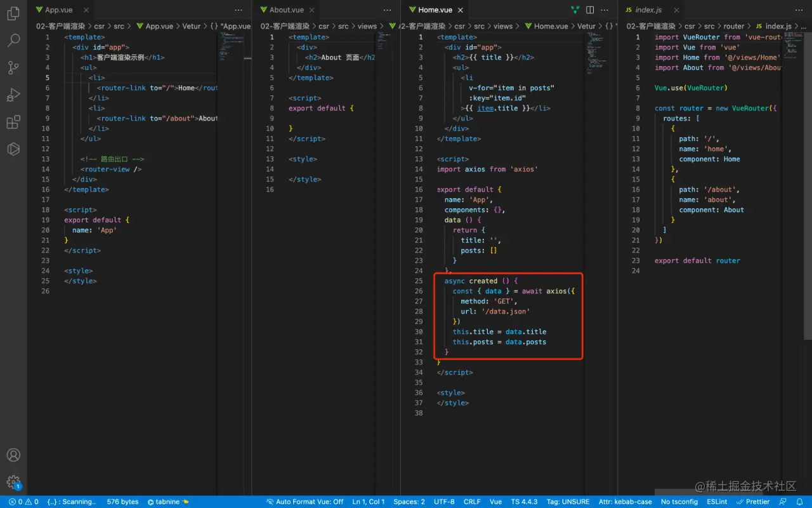Click the hexagon play icon in the activity bar
The width and height of the screenshot is (812, 508).
point(13,149)
